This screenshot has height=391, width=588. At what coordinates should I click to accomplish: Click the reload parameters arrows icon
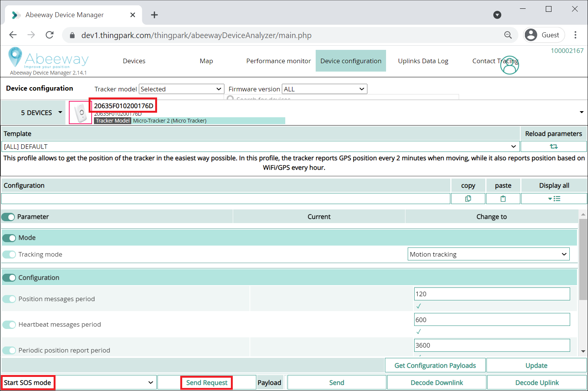[553, 146]
